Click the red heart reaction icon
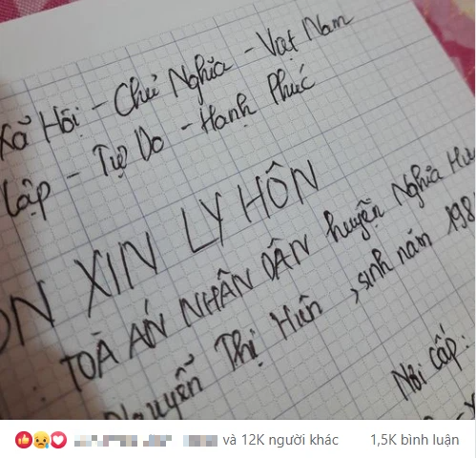The height and width of the screenshot is (458, 476). tap(58, 440)
